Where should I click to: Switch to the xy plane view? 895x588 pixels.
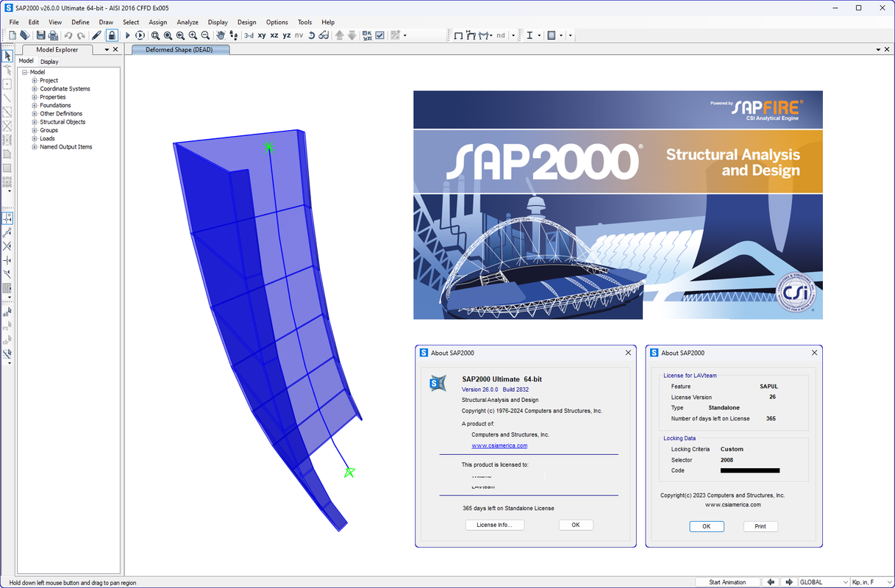click(x=262, y=35)
